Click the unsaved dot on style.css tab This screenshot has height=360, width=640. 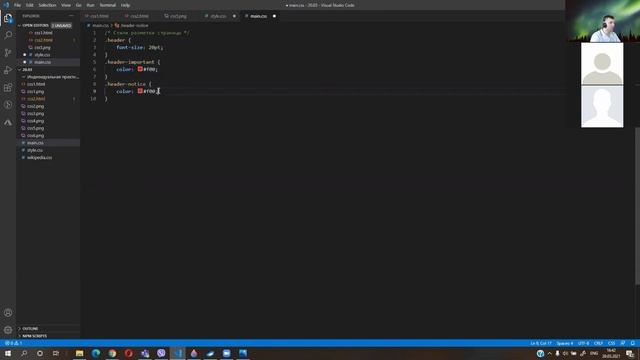[234, 16]
